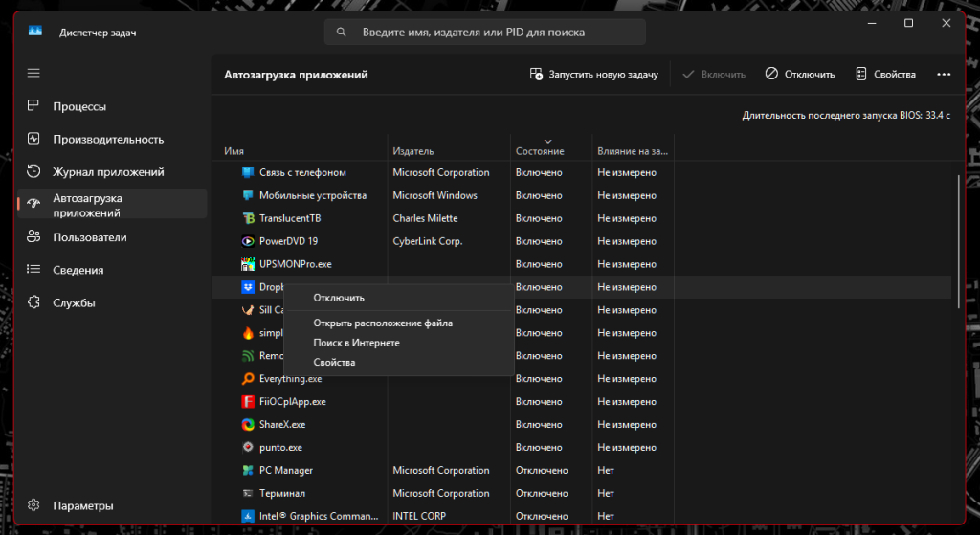
Task: Click the punto.exe icon
Action: coord(248,448)
